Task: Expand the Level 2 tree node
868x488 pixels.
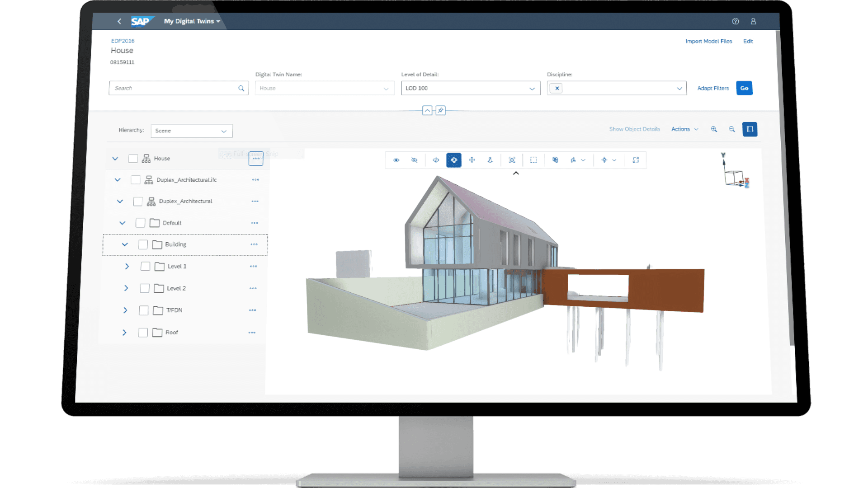Action: pos(126,288)
